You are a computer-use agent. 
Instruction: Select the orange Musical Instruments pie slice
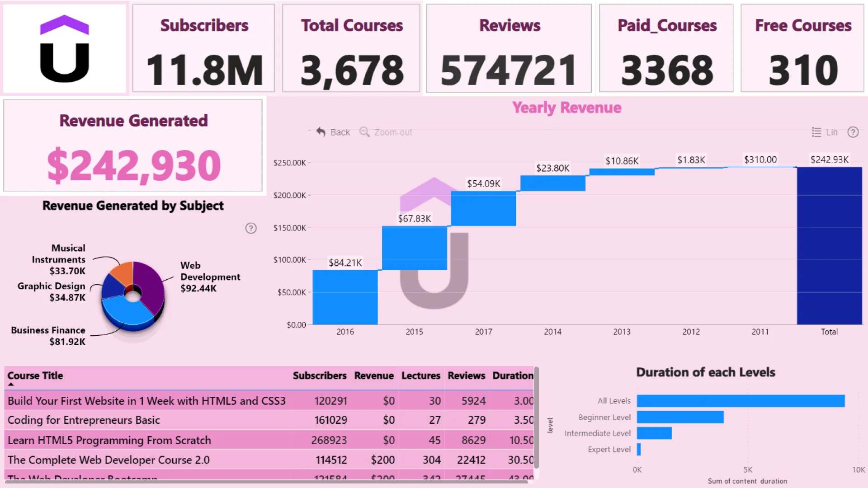pos(123,272)
